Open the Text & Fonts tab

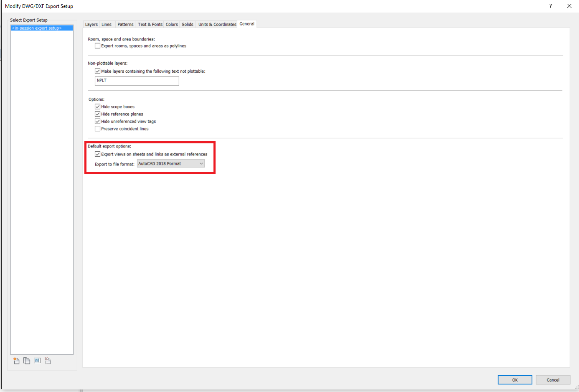150,24
